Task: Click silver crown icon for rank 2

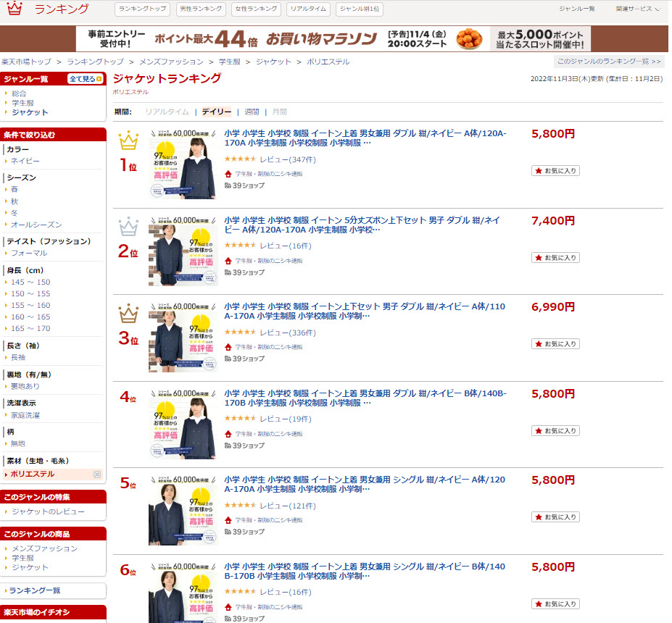Action: [128, 227]
